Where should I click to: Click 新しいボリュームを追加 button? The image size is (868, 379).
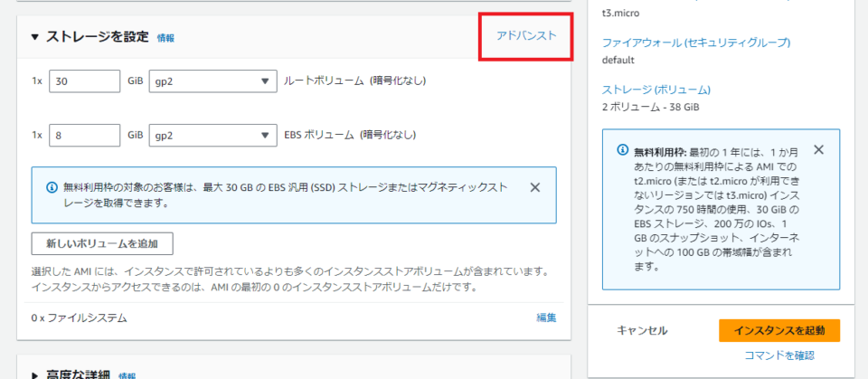point(102,244)
